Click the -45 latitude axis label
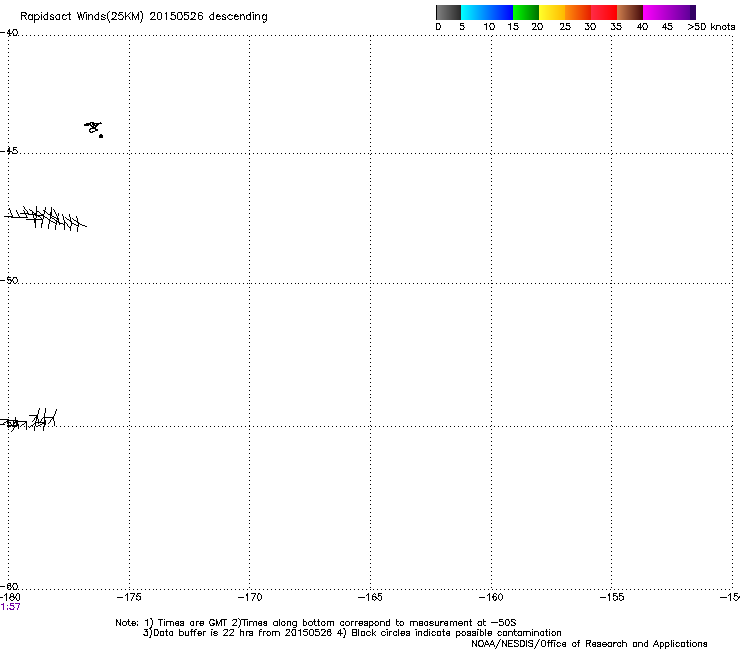Image resolution: width=740 pixels, height=650 pixels. pos(9,151)
